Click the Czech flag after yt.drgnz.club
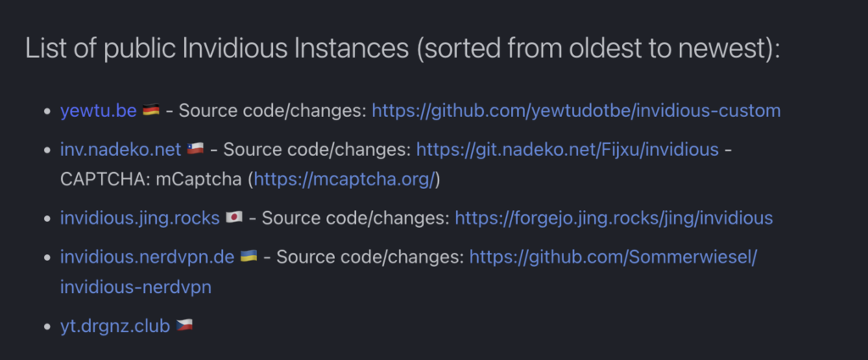This screenshot has height=360, width=868. [184, 325]
